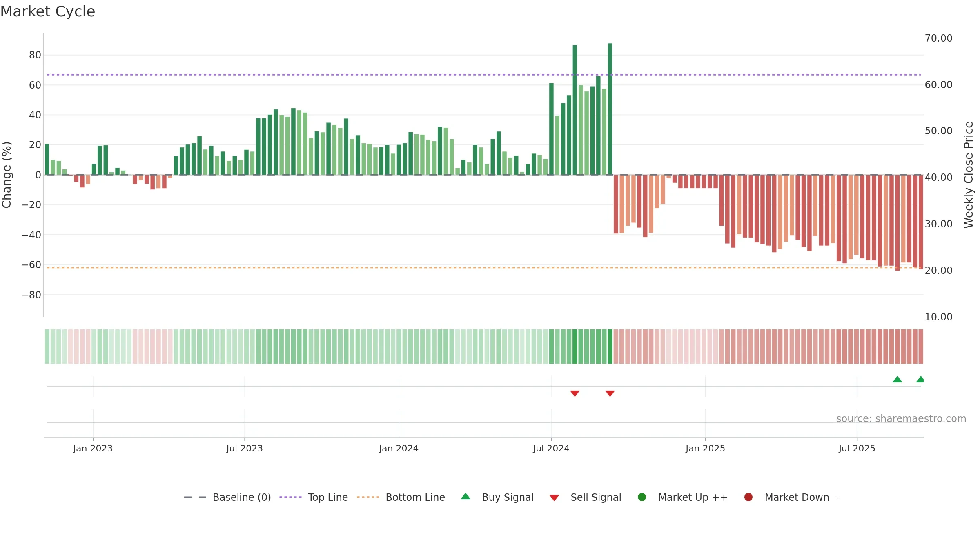Click the Jan 2024 axis label
Viewport: 980px width, 551px height.
[399, 448]
